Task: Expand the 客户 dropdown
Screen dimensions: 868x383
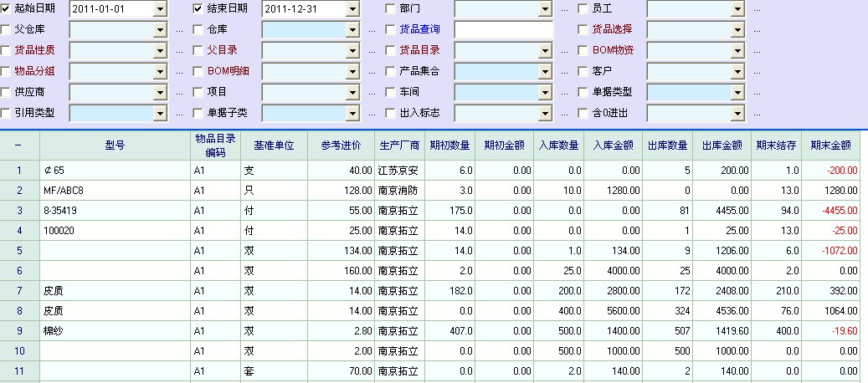Action: (737, 71)
